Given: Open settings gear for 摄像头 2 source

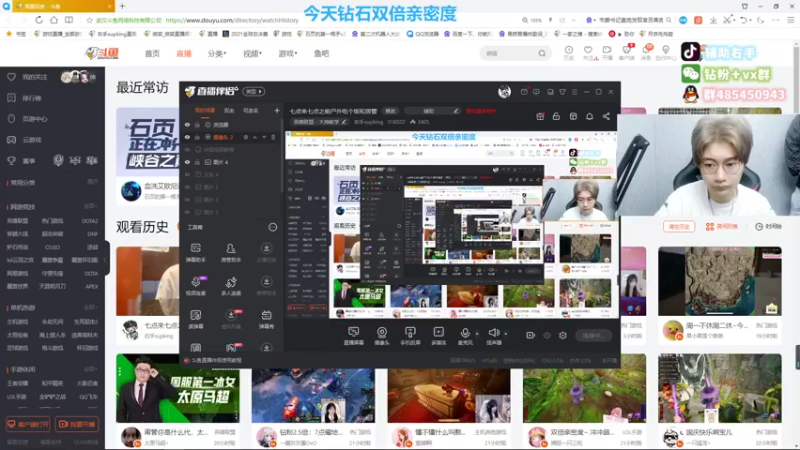Looking at the screenshot, I should click(245, 137).
